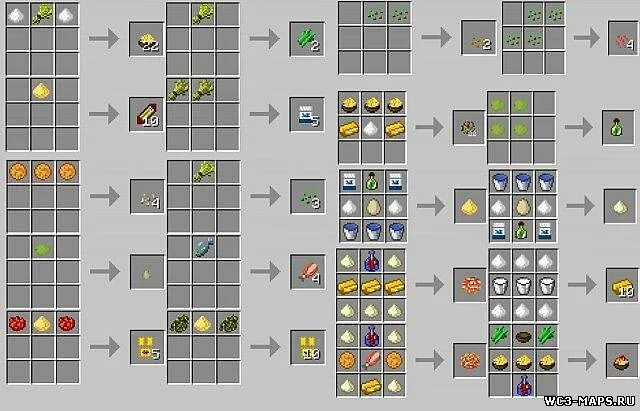Viewport: 640px width, 411px height.
Task: Click the red powder output showing 4
Action: point(622,39)
